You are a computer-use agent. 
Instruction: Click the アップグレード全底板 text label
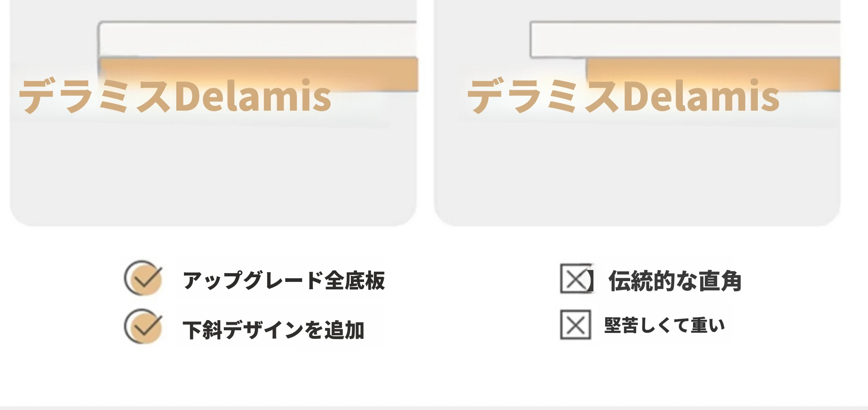[x=284, y=280]
